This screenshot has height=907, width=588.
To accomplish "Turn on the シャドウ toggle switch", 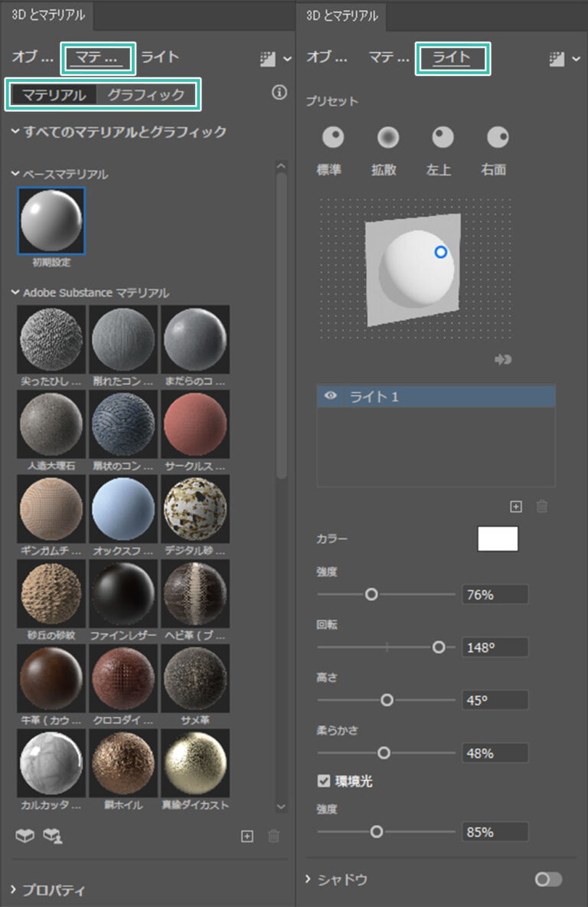I will [x=548, y=879].
